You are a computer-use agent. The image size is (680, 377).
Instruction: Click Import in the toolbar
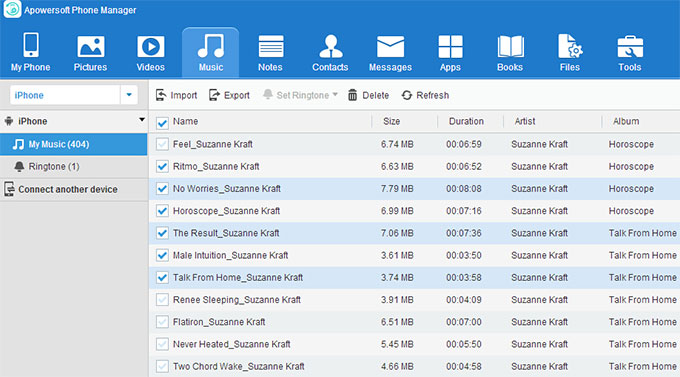click(x=177, y=95)
